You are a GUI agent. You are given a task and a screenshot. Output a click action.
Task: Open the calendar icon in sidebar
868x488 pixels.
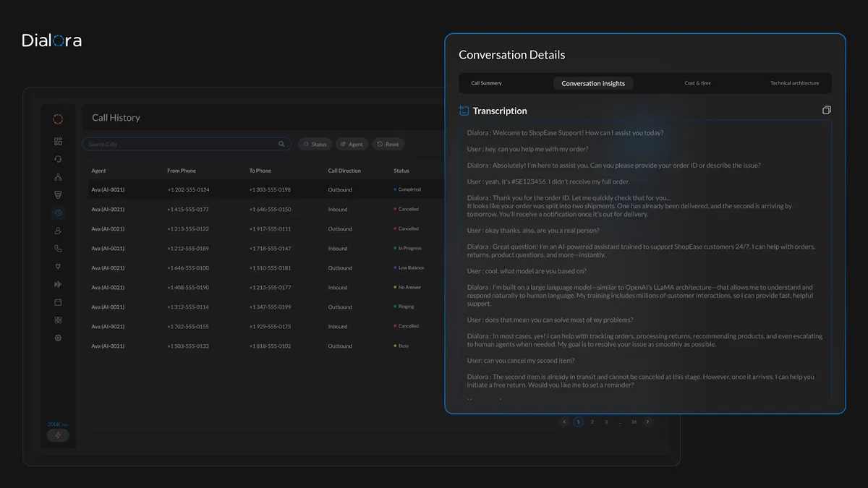click(x=58, y=302)
